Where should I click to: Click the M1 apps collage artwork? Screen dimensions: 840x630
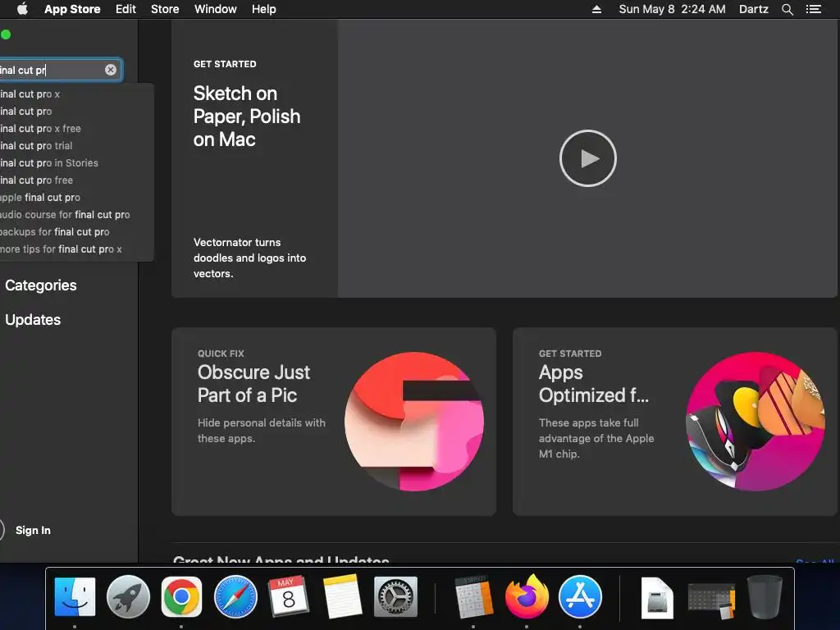click(x=756, y=422)
